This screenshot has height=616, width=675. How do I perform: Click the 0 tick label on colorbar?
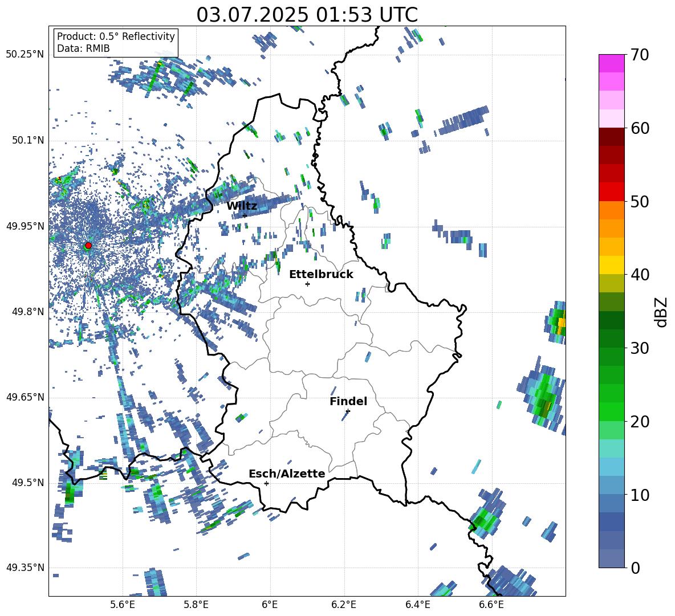tap(635, 568)
